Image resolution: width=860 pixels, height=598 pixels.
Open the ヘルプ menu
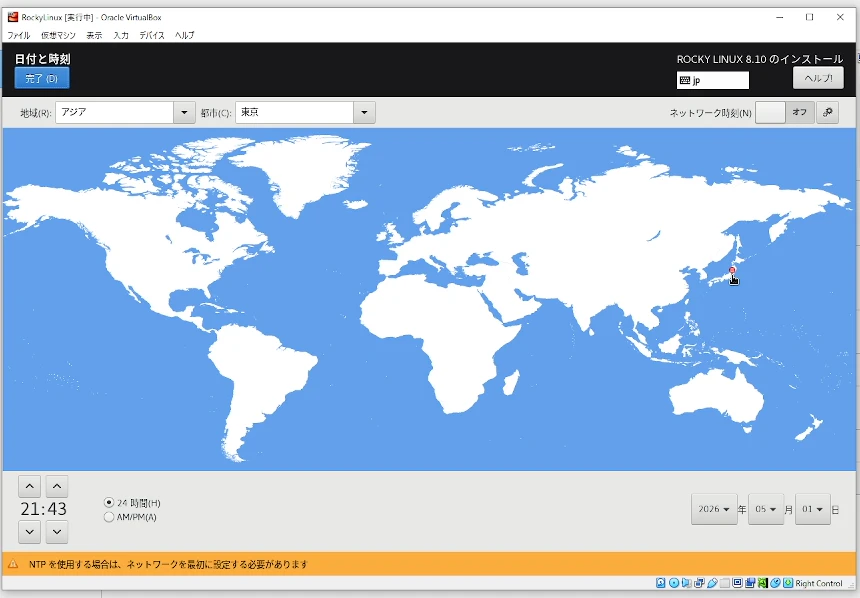(185, 35)
